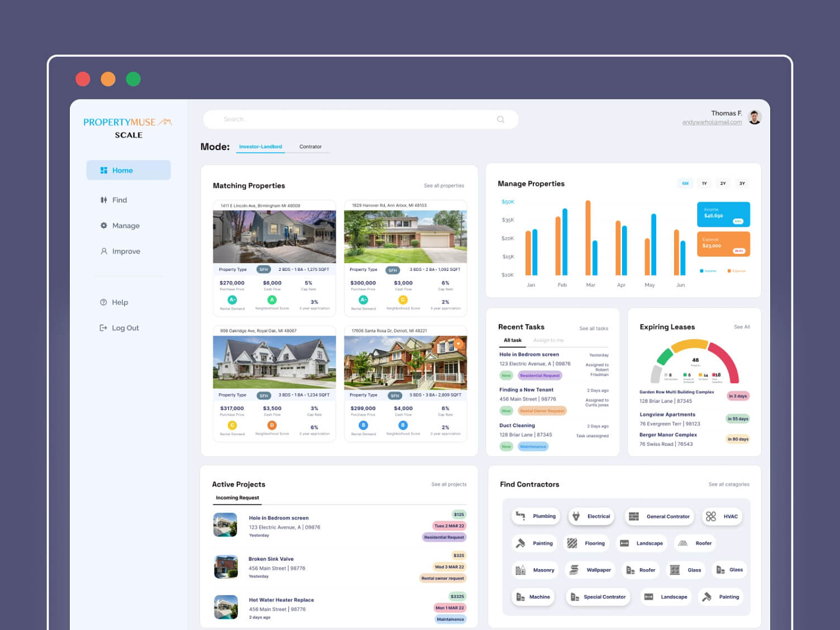
Task: Click the Residential Request tag in Recent Tasks
Action: click(540, 375)
